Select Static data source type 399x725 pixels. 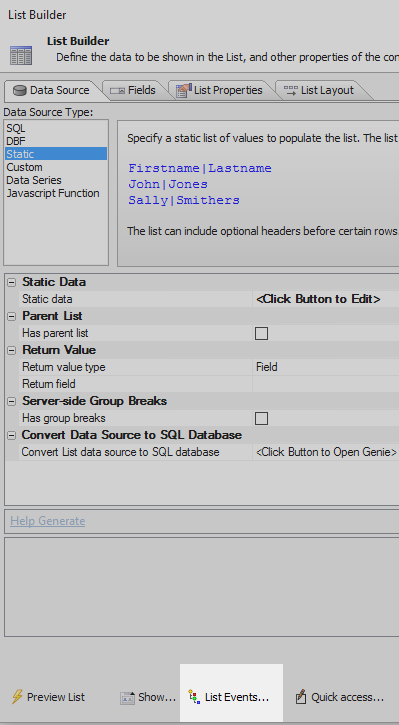56,154
